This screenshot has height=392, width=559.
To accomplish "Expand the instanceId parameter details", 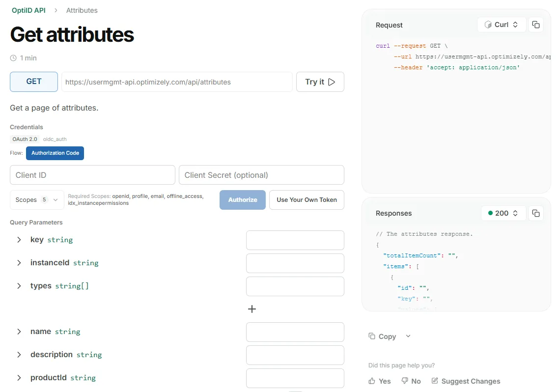I will click(19, 263).
